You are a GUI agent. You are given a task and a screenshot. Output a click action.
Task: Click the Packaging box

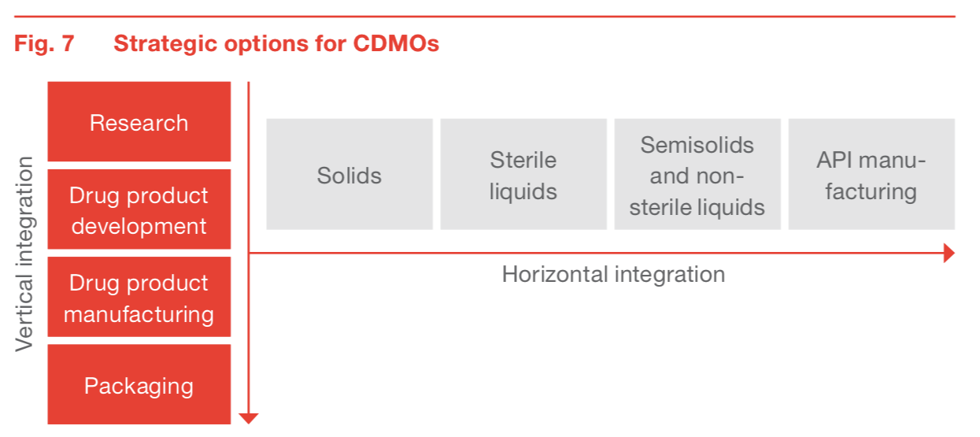pos(139,385)
